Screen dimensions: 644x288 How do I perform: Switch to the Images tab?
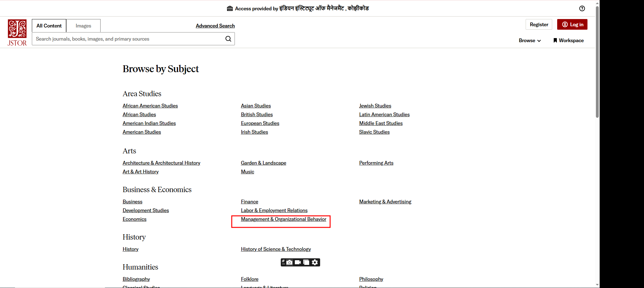[83, 26]
